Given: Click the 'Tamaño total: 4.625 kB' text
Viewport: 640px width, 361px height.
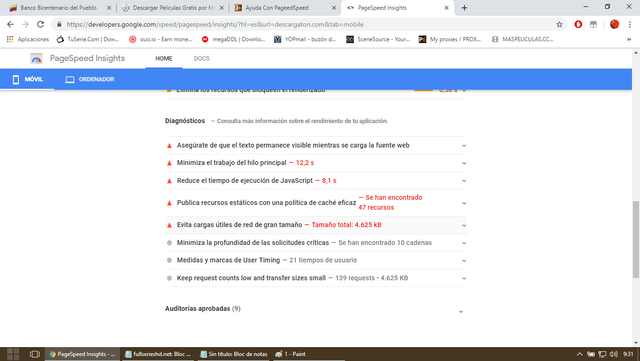Looking at the screenshot, I should point(347,225).
